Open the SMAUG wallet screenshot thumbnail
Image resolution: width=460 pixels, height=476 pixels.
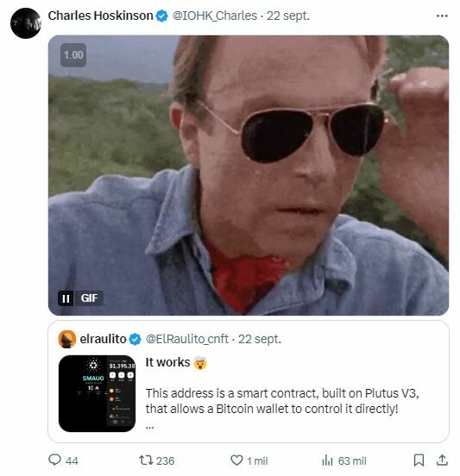click(x=97, y=393)
